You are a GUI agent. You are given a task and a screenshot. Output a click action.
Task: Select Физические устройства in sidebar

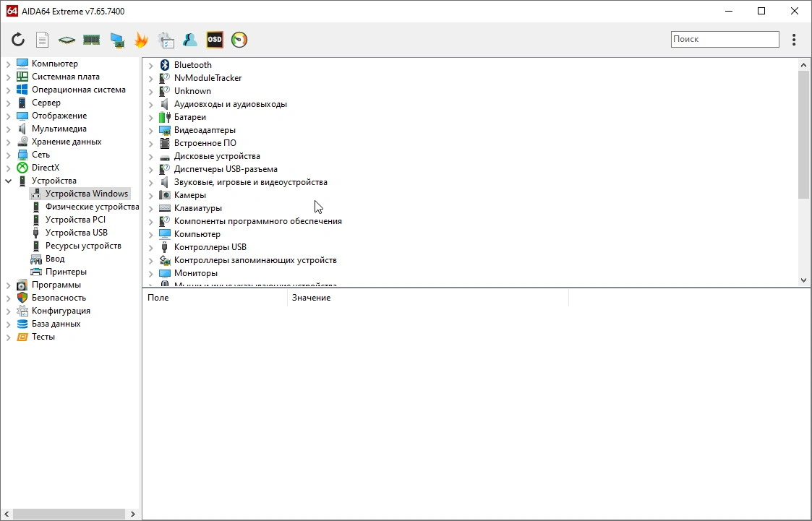click(x=92, y=207)
